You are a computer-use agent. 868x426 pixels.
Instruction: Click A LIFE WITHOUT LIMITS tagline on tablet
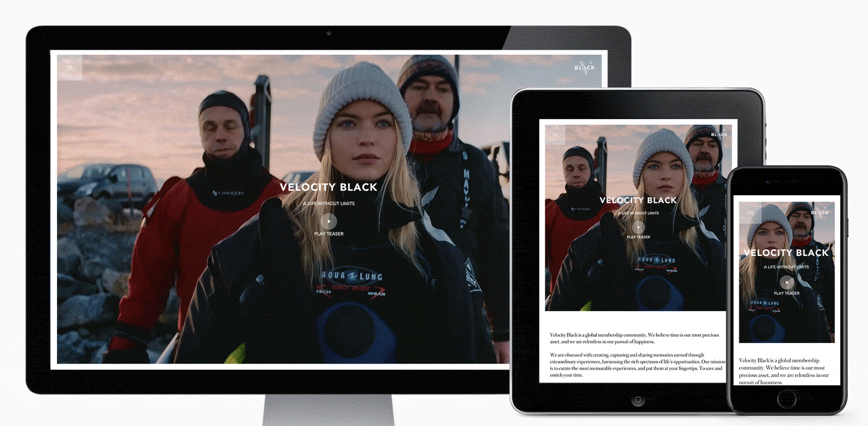[x=639, y=214]
